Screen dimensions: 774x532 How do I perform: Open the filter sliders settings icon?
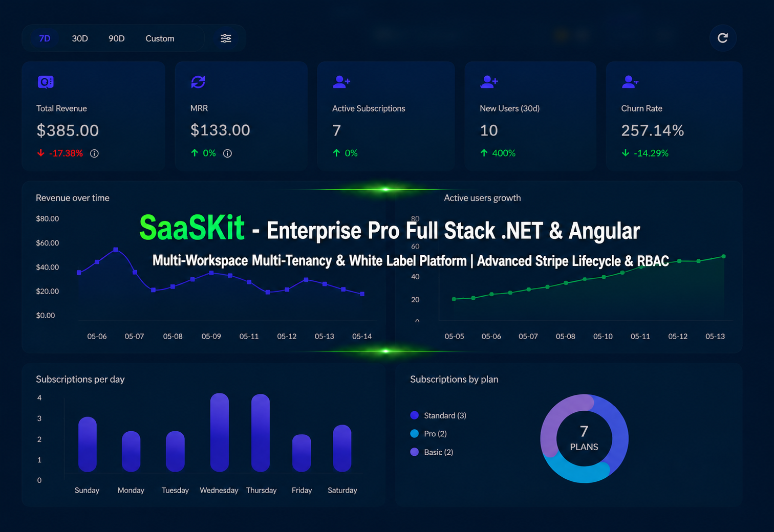[x=226, y=38]
